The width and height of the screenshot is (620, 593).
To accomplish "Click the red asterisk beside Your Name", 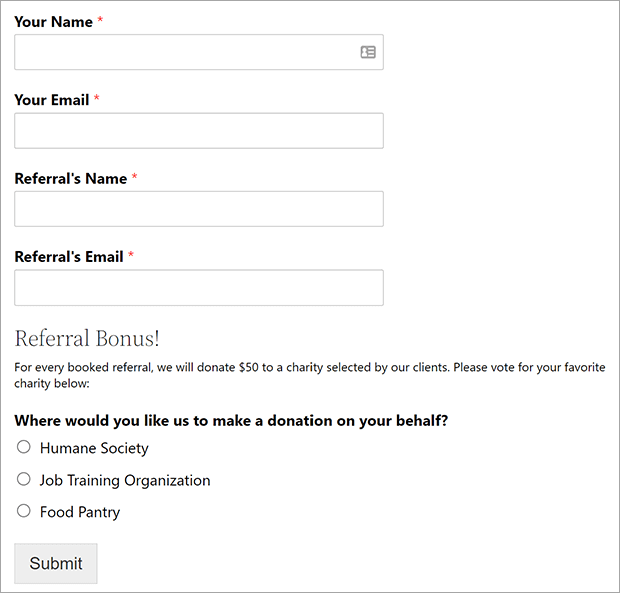I will coord(100,19).
